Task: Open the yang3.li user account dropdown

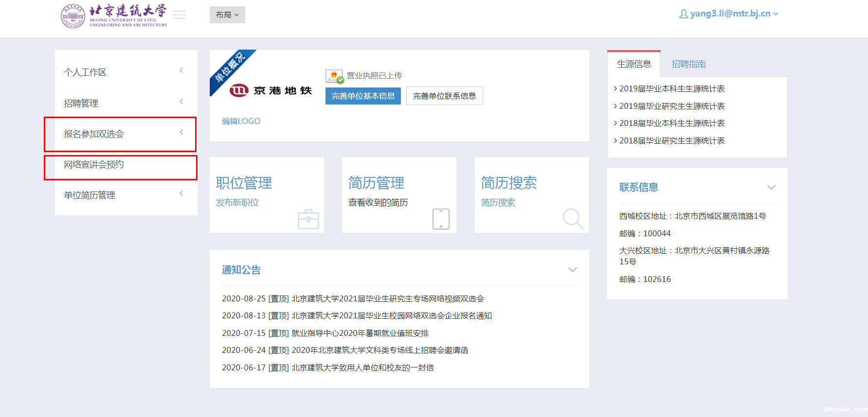Action: point(728,14)
